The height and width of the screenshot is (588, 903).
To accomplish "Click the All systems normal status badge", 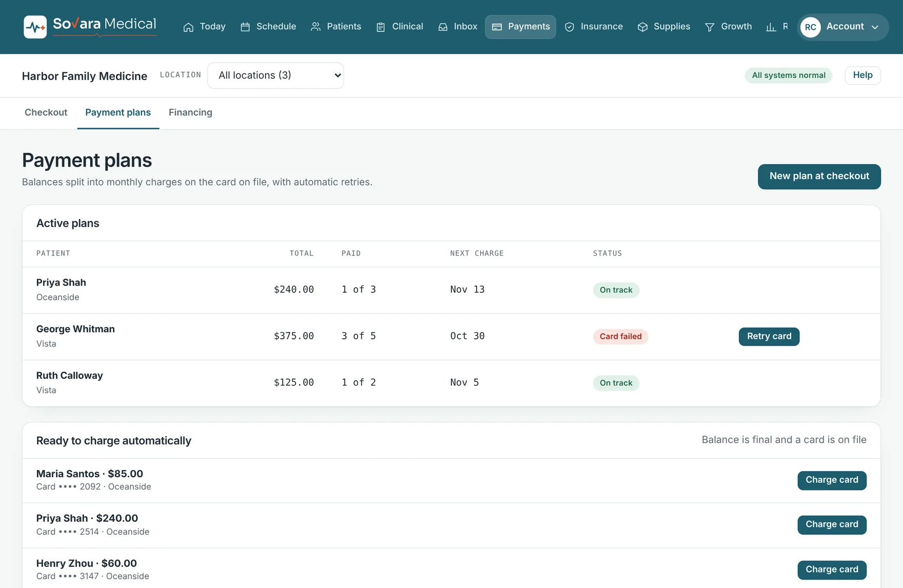I will pos(789,75).
